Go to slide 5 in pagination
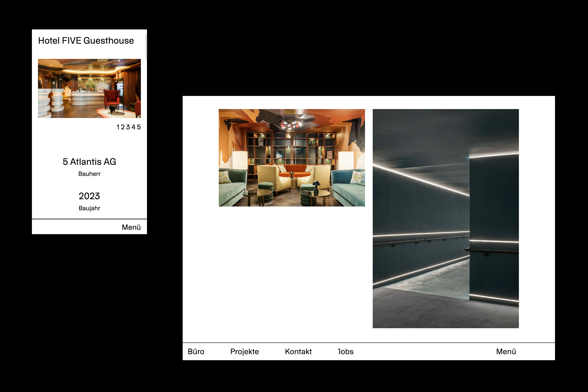Screen dimensions: 588x392 pos(139,127)
